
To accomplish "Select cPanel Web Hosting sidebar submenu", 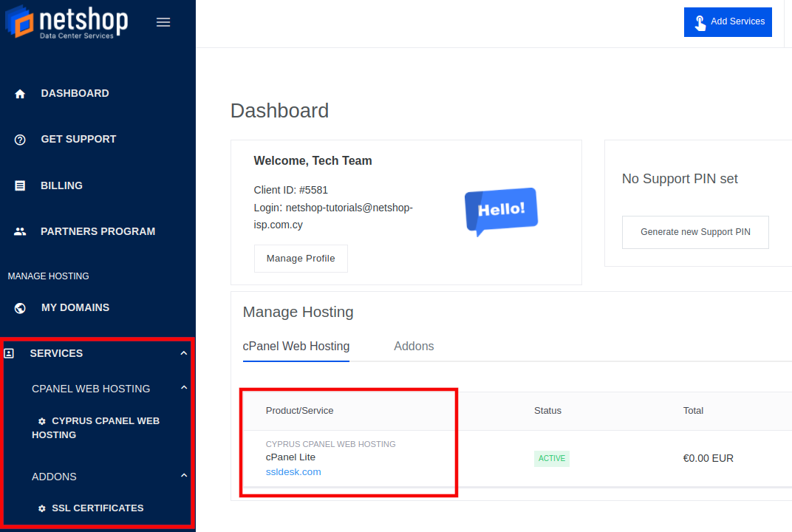I will tap(91, 389).
